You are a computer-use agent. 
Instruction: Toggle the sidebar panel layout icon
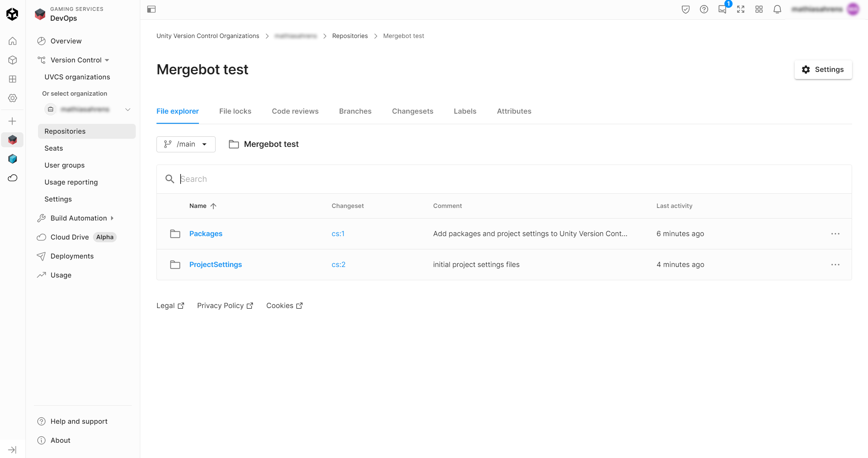pyautogui.click(x=151, y=9)
